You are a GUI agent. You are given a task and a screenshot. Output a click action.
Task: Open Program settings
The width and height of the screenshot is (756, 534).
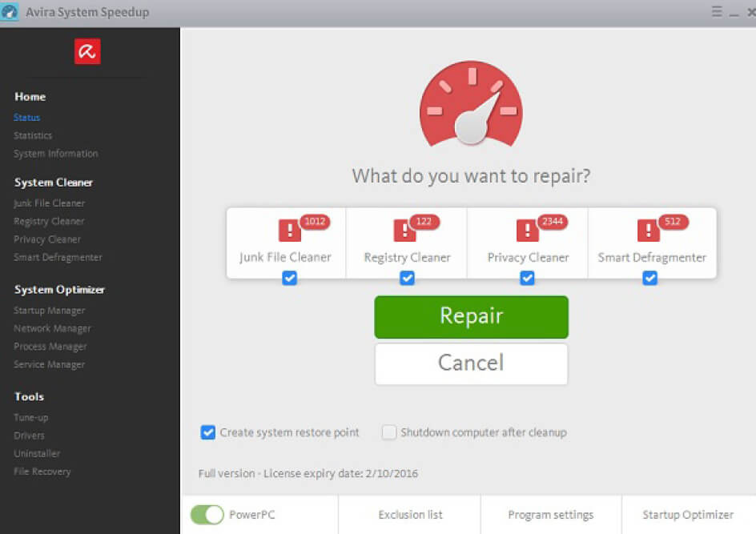pyautogui.click(x=551, y=515)
